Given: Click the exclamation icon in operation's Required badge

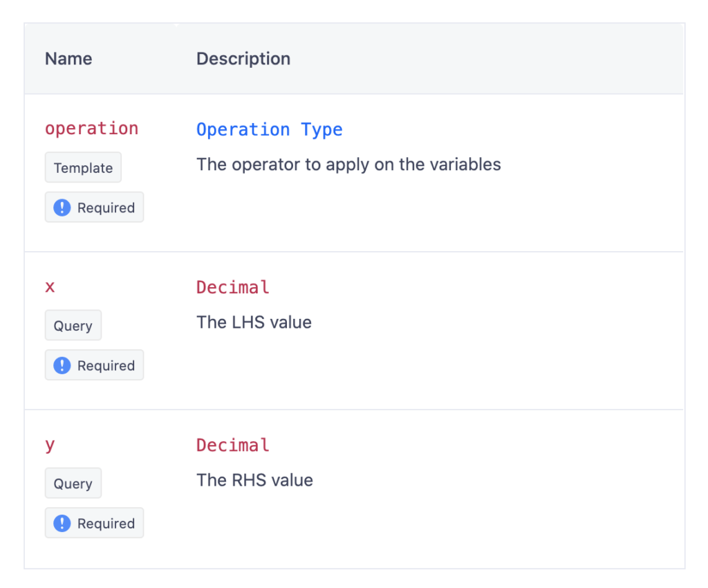Looking at the screenshot, I should (62, 207).
